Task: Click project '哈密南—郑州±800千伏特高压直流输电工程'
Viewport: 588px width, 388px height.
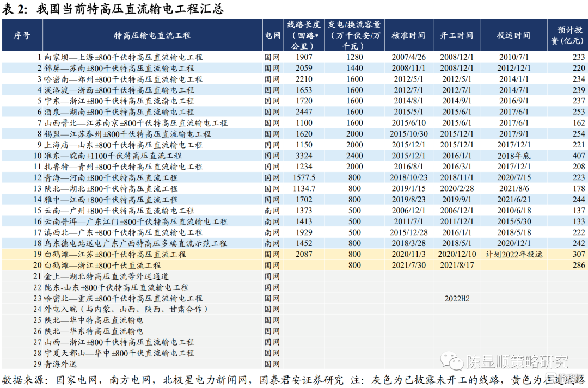Action: click(x=124, y=79)
